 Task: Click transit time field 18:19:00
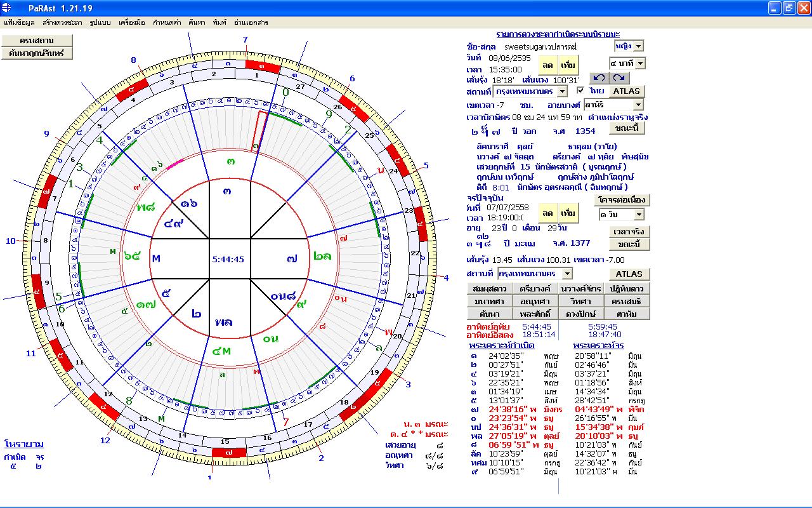click(506, 218)
